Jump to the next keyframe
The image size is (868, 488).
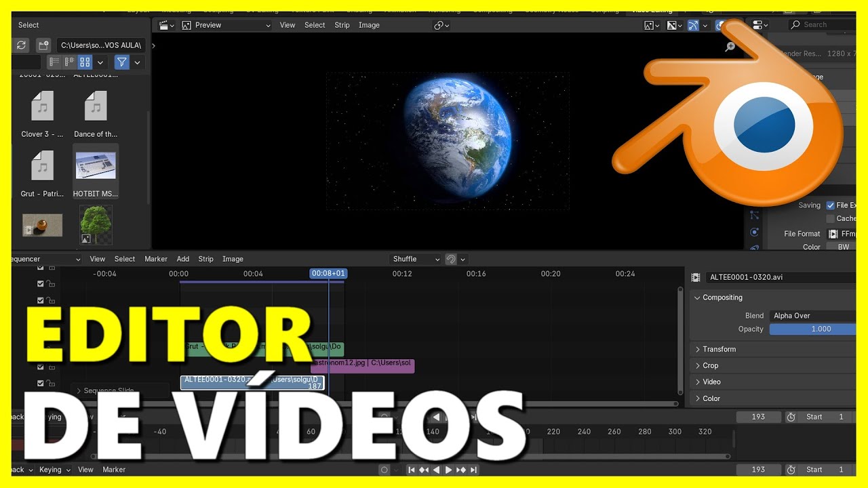[x=461, y=470]
